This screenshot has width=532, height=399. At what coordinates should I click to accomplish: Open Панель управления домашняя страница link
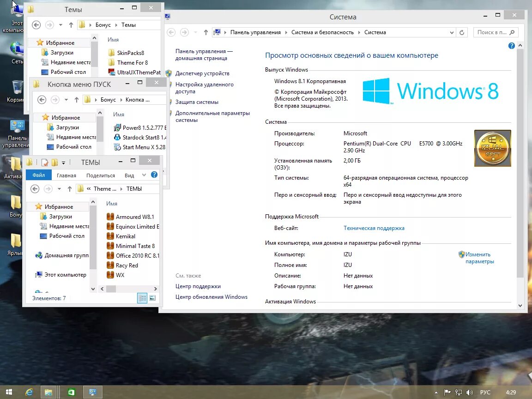point(204,54)
